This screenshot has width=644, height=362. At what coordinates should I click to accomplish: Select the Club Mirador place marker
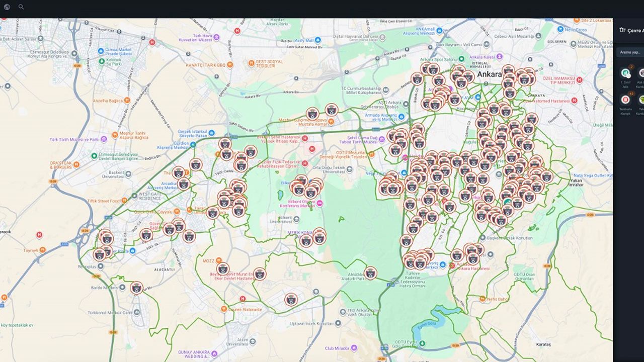coord(354,347)
